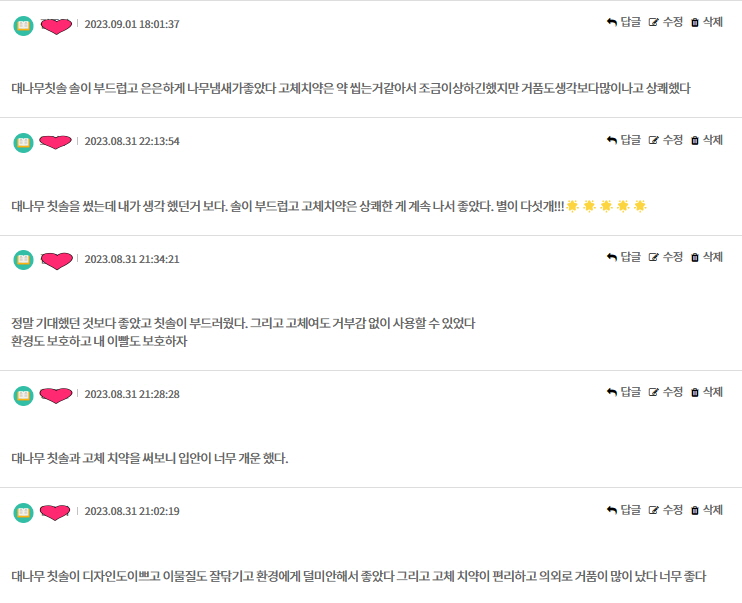Screen dimensions: 742x603
Task: Click 답글 on the 21:02:19 comment
Action: [x=623, y=509]
